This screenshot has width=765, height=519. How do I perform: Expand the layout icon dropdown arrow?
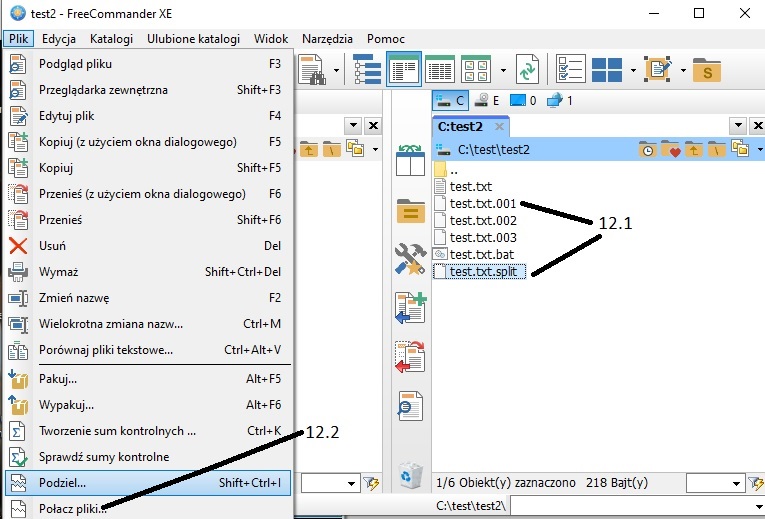click(633, 71)
